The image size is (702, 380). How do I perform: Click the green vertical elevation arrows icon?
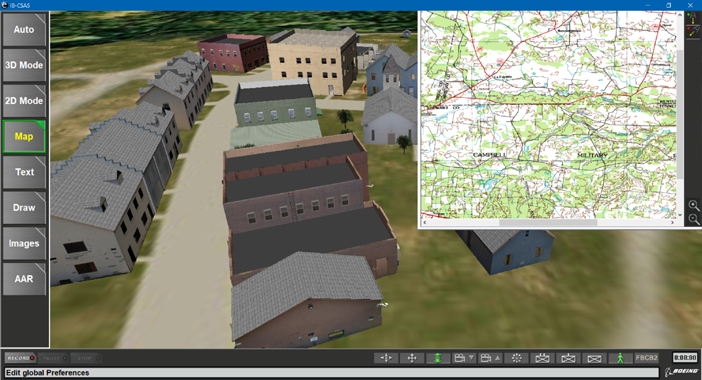(438, 358)
